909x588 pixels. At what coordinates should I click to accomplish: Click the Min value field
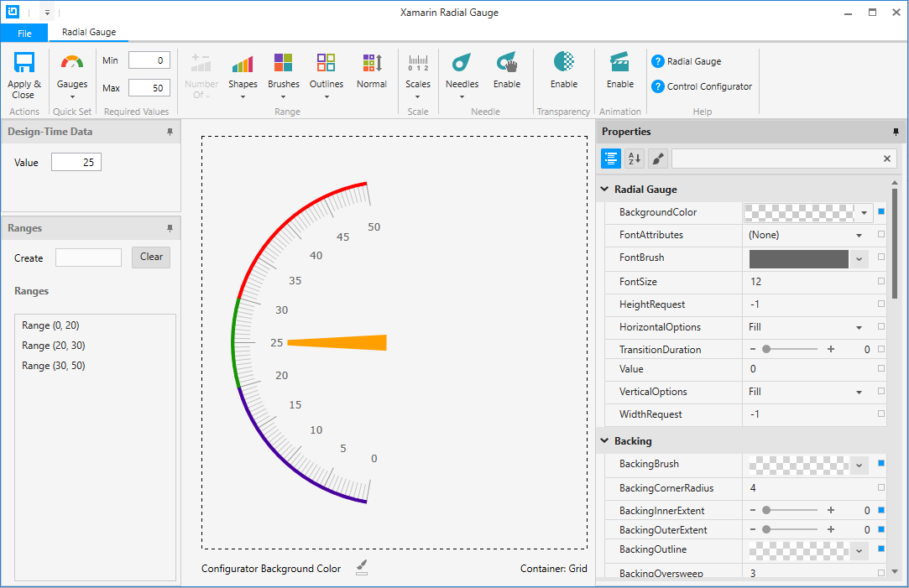[149, 60]
